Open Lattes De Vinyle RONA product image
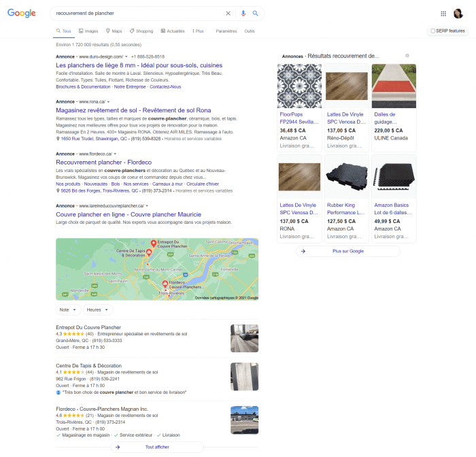The width and height of the screenshot is (476, 457). coord(299,177)
